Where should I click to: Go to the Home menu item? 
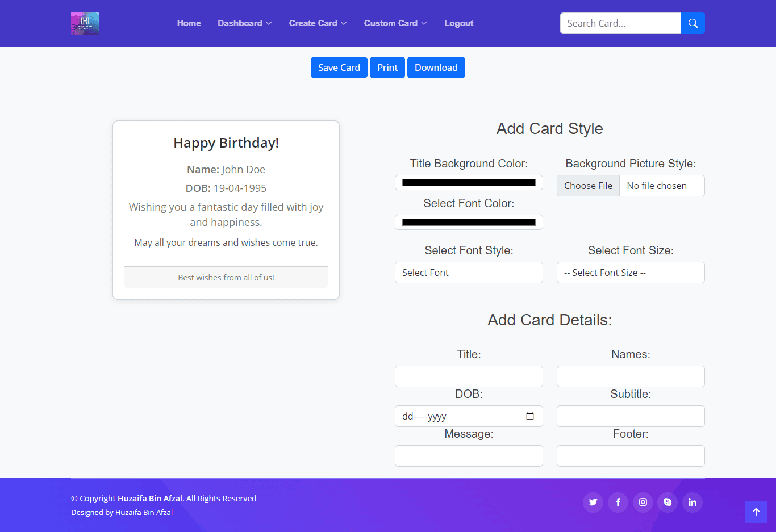tap(189, 23)
